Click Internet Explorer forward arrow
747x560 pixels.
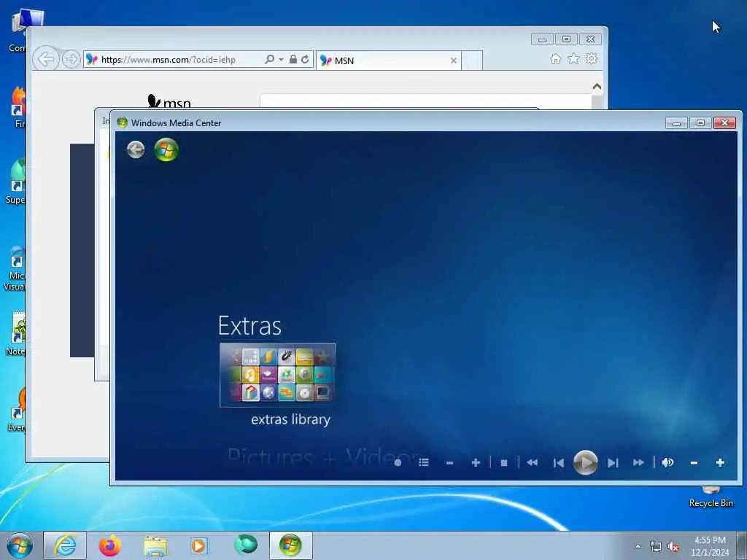point(71,59)
